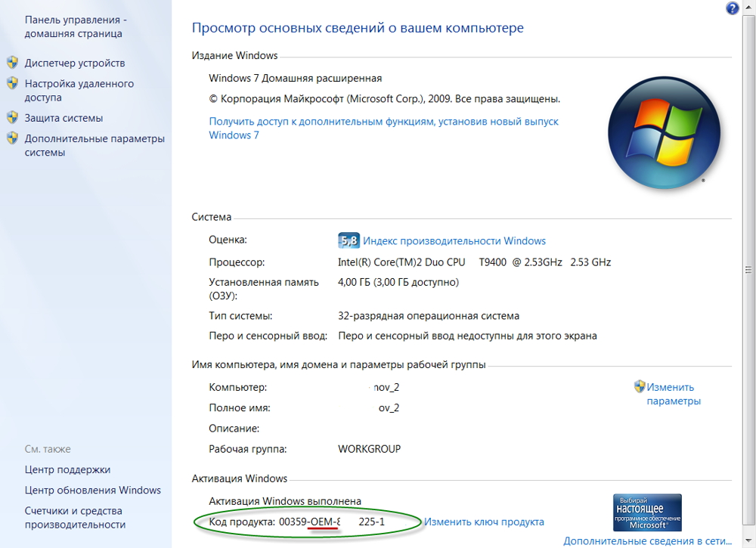Click the Windows 7 logo orb
The image size is (756, 548).
tap(664, 133)
